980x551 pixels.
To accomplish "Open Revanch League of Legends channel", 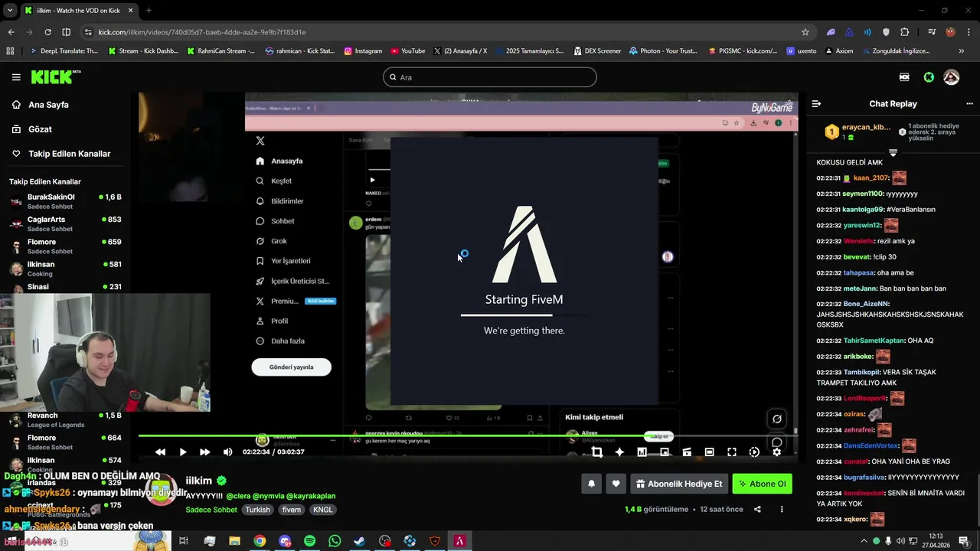I will pos(65,420).
